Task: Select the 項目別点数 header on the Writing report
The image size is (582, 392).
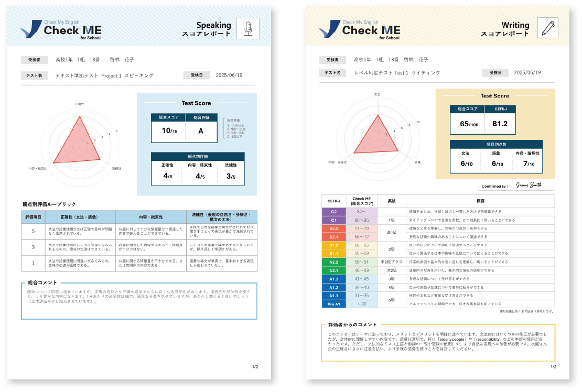Action: pyautogui.click(x=495, y=144)
